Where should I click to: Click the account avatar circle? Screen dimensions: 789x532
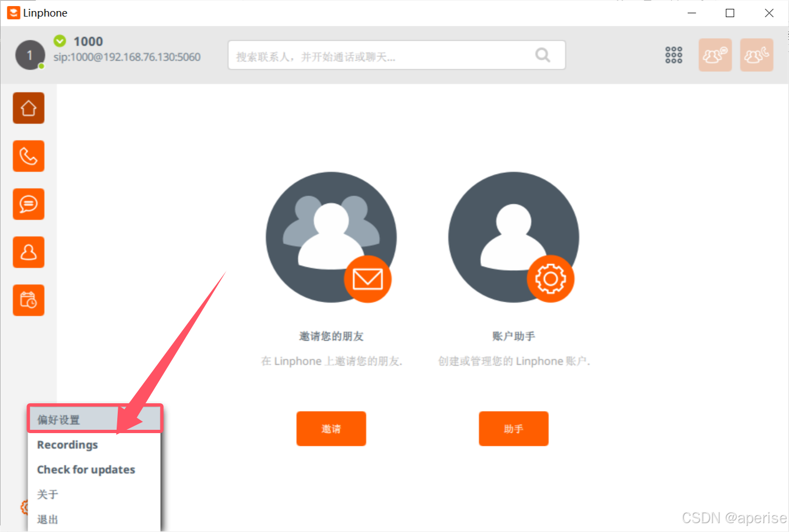[30, 55]
